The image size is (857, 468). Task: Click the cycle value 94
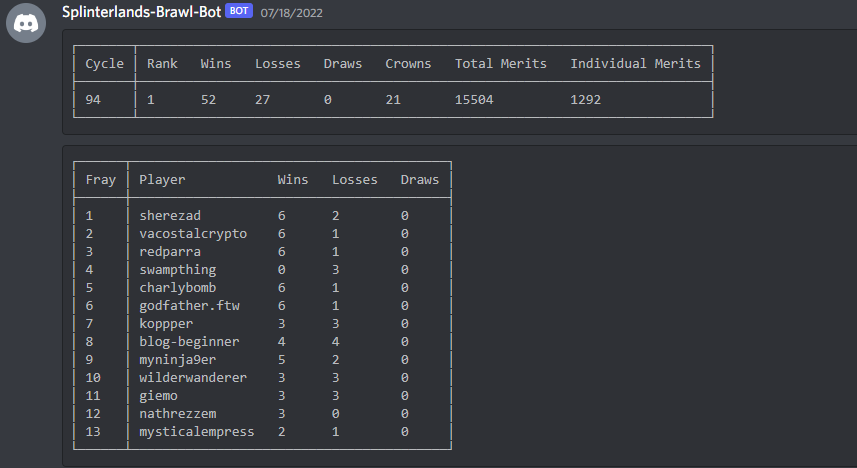pyautogui.click(x=93, y=100)
